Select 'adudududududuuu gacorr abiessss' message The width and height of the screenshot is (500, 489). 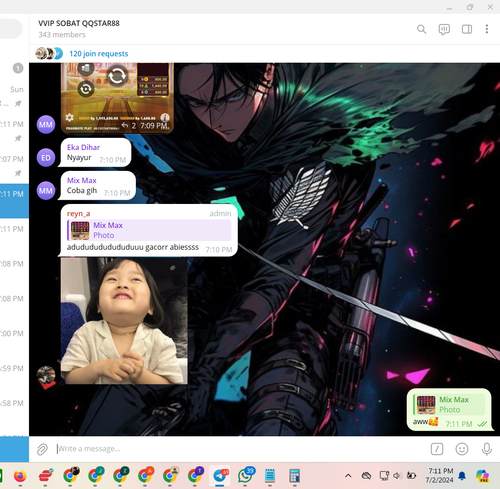133,247
